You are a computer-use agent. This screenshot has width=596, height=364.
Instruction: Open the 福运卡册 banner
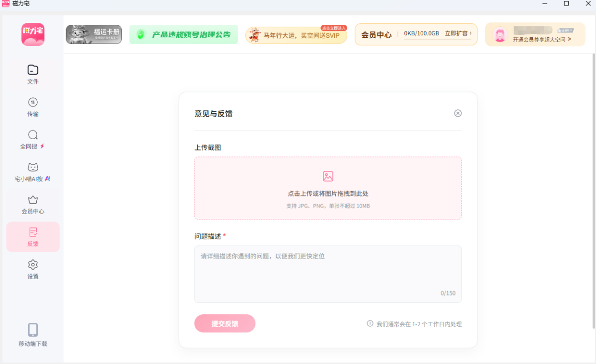point(94,35)
